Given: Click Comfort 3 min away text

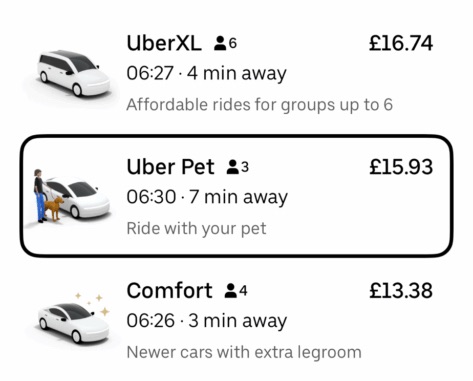Looking at the screenshot, I should tap(238, 321).
